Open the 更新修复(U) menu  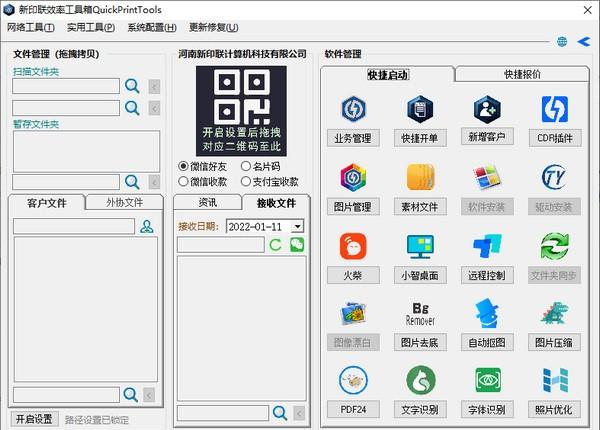pyautogui.click(x=214, y=28)
